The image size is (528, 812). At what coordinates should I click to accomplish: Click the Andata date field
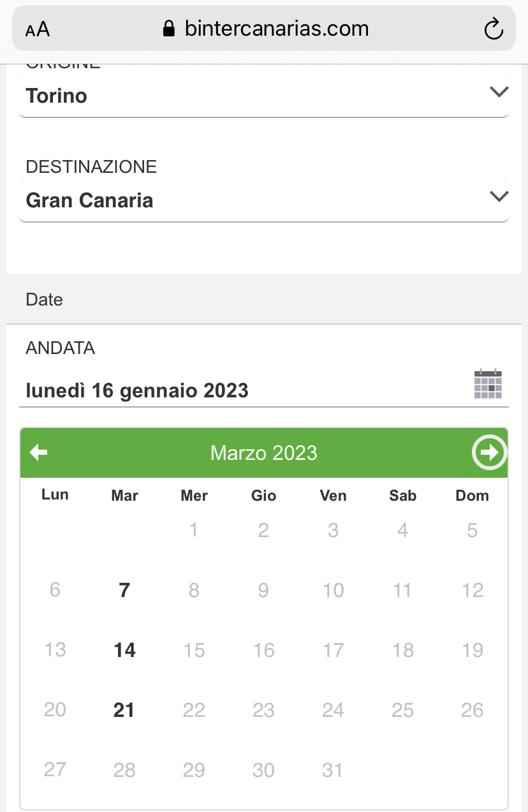(242, 390)
